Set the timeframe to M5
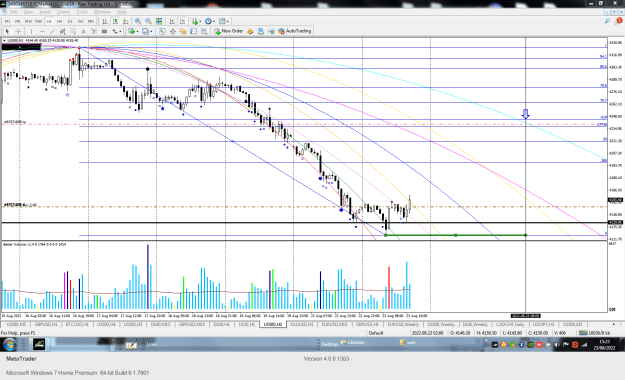This screenshot has width=625, height=380. tap(18, 21)
